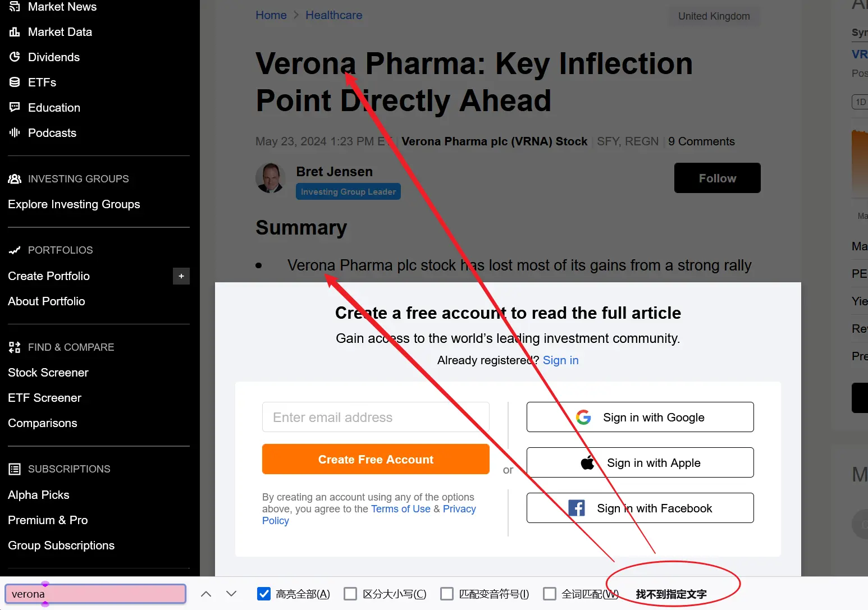Image resolution: width=868 pixels, height=610 pixels.
Task: Tick the 匹配变音符号 diacritics checkbox
Action: click(x=447, y=594)
